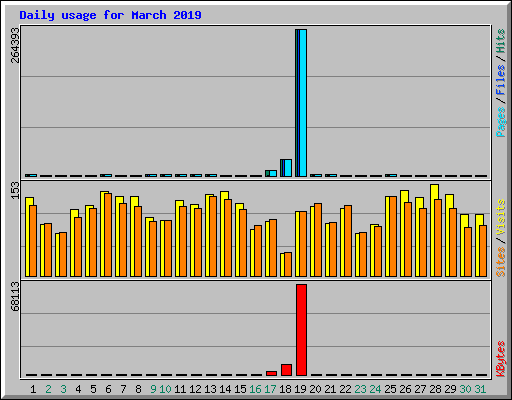
Task: Click the green day 30 axis label
Action: coord(465,389)
